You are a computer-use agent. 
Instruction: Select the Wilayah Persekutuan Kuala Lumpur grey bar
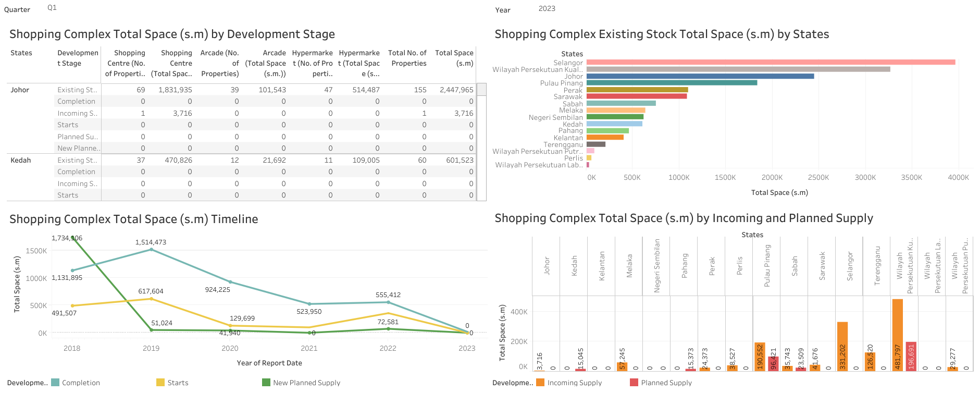pyautogui.click(x=738, y=69)
